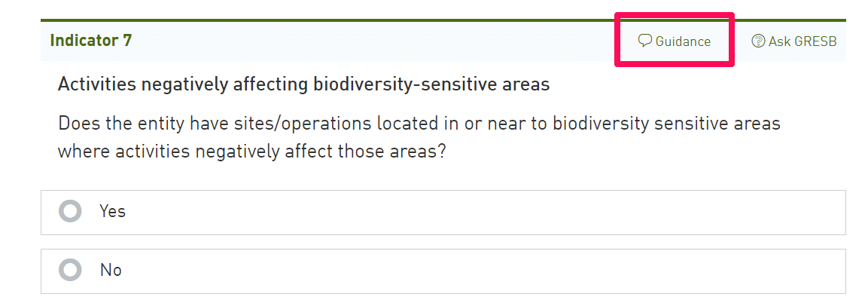Click the biodiversity-sensitive areas title
This screenshot has width=868, height=300.
click(303, 84)
